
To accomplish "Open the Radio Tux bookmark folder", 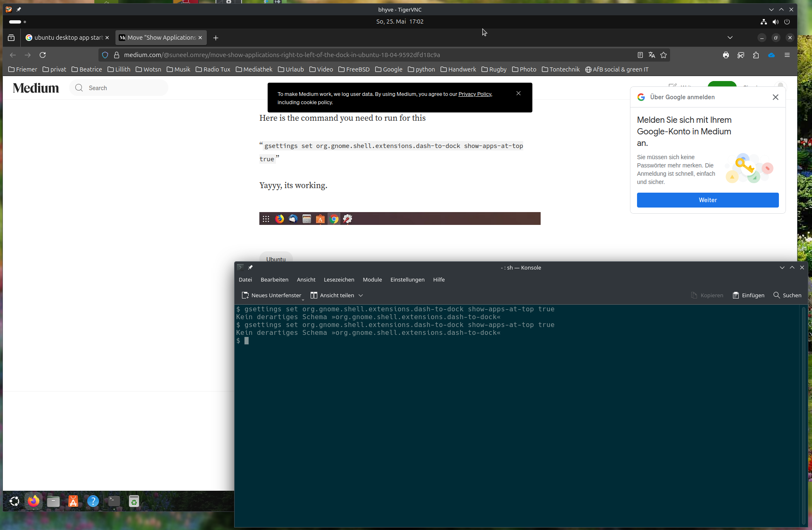I will (x=213, y=69).
